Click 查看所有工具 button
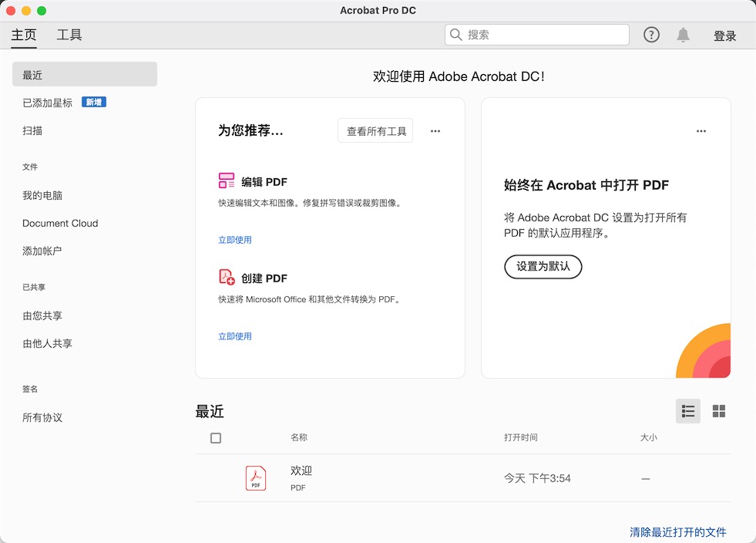The image size is (756, 543). click(375, 131)
